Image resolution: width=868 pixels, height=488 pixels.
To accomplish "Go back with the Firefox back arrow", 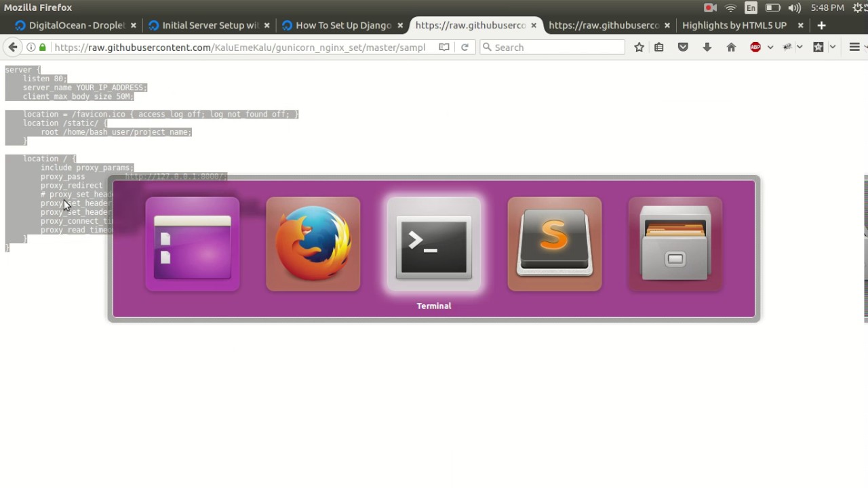I will [x=12, y=47].
